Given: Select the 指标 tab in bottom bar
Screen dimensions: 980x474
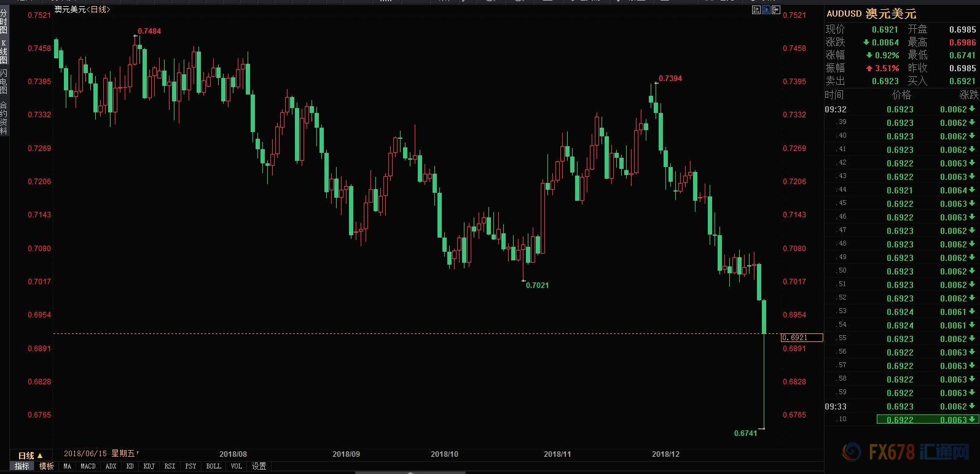Looking at the screenshot, I should [22, 466].
